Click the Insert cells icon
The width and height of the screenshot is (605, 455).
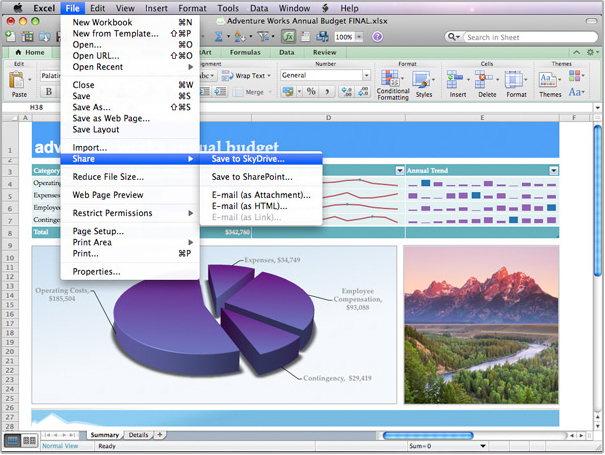tap(457, 80)
